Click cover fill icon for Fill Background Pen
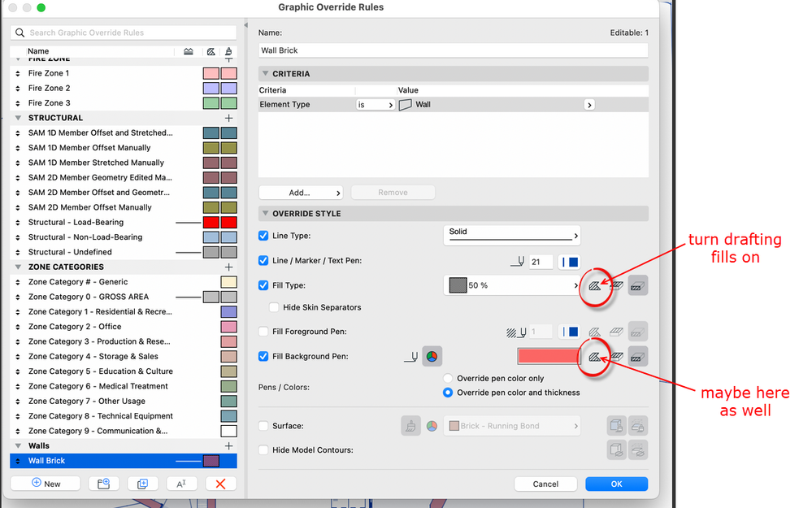 (x=616, y=356)
